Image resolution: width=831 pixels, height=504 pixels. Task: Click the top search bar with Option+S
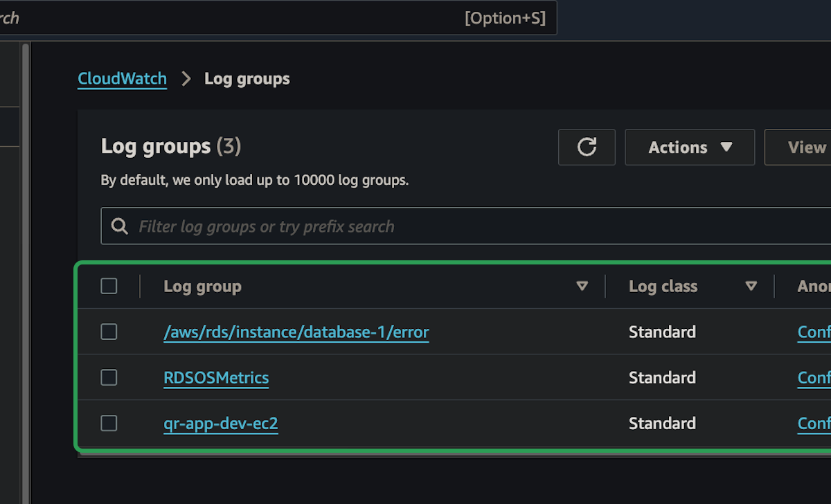tap(277, 18)
